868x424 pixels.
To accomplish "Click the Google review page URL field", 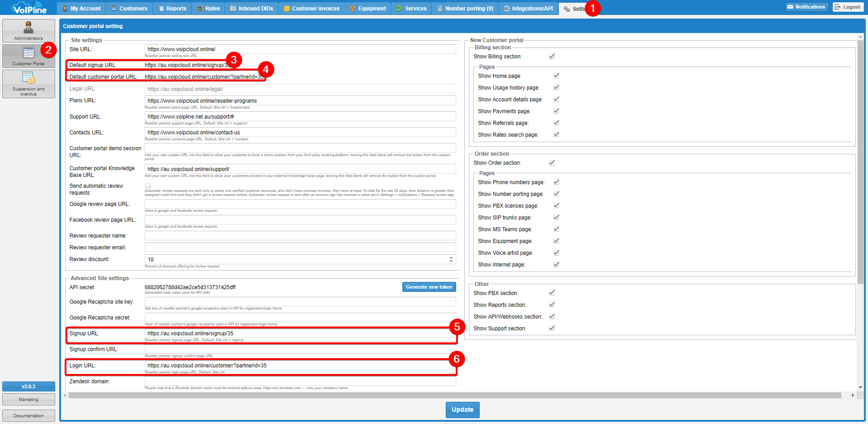I will pyautogui.click(x=300, y=204).
